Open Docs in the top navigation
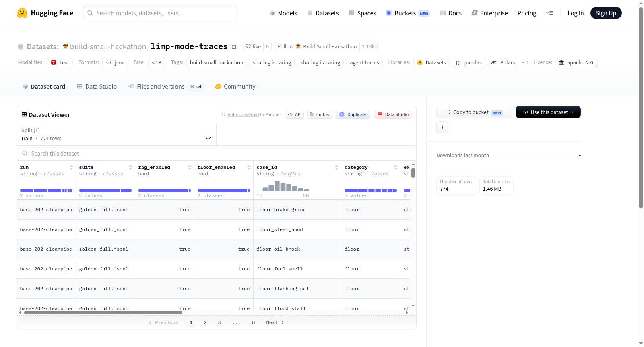Screen dimensions: 644x347 (x=451, y=13)
